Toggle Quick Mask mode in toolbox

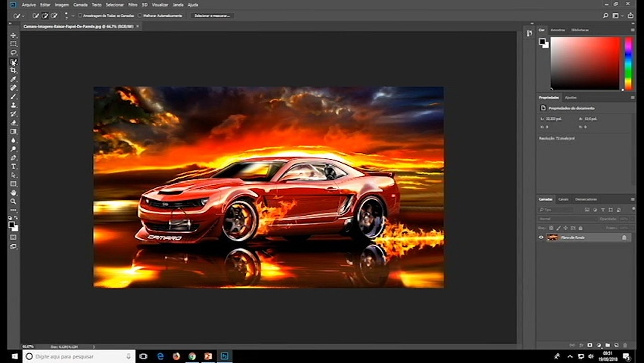[13, 237]
